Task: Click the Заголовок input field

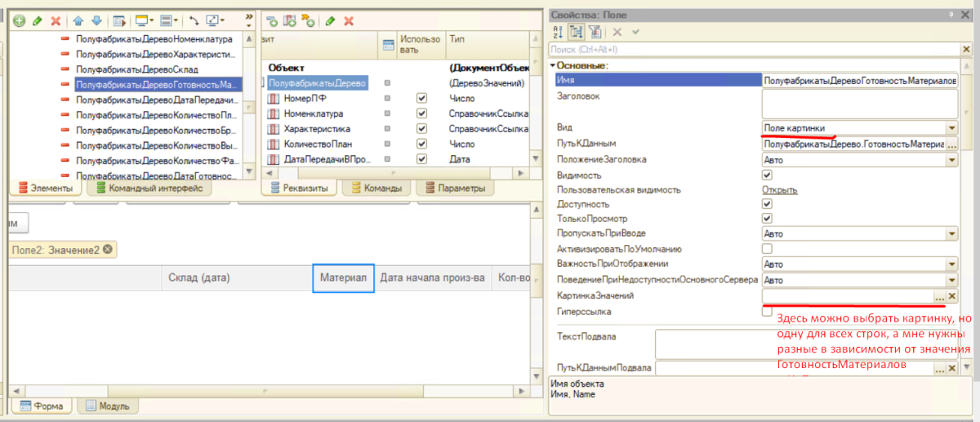Action: (859, 104)
